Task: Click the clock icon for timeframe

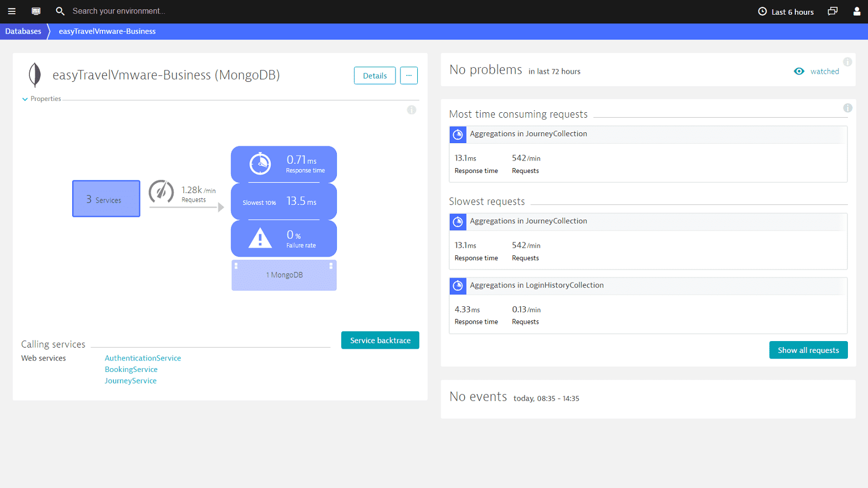Action: pos(762,11)
